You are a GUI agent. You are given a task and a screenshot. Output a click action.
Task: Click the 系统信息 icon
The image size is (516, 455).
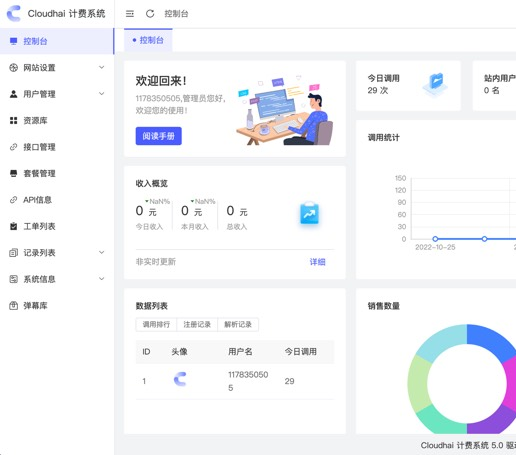(13, 279)
